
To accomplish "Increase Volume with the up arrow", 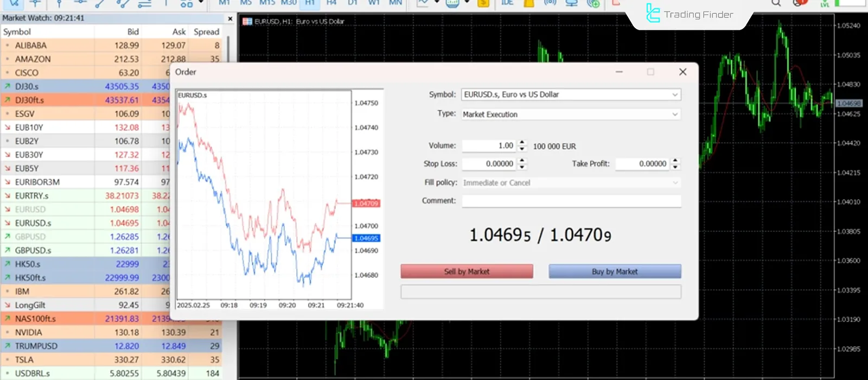I will click(x=522, y=143).
